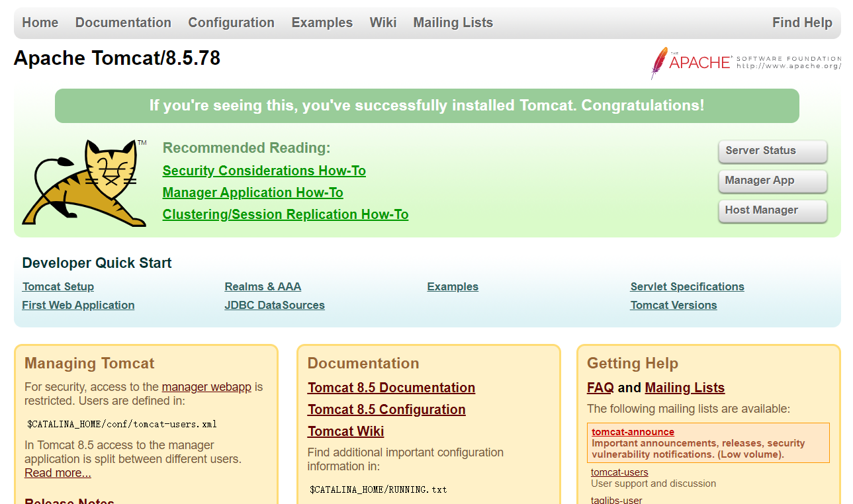Open the Host Manager button
Image resolution: width=853 pixels, height=504 pixels.
[x=772, y=210]
